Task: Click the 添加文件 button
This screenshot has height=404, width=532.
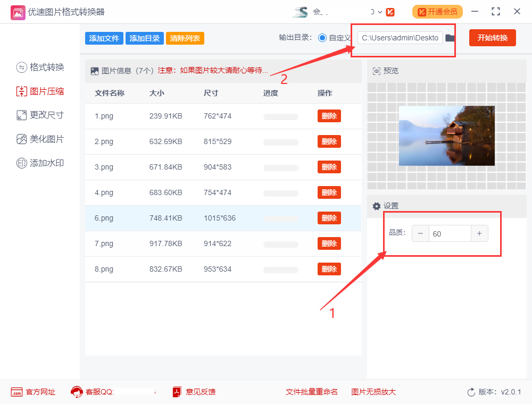Action: coord(104,38)
